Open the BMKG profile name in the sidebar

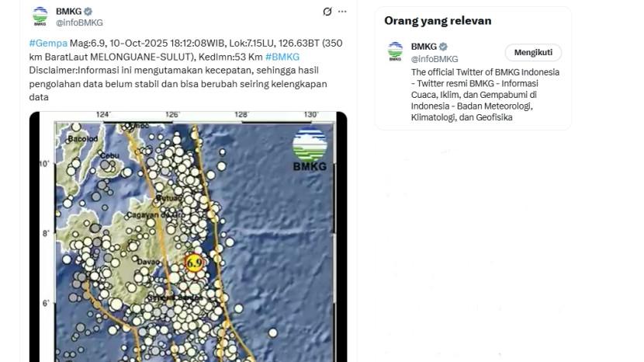tap(424, 47)
